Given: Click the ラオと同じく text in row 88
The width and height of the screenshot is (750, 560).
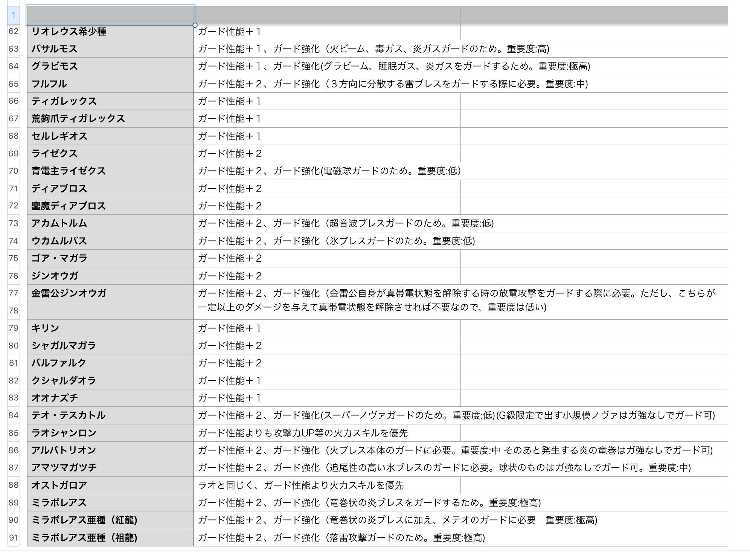Looking at the screenshot, I should point(301,485).
